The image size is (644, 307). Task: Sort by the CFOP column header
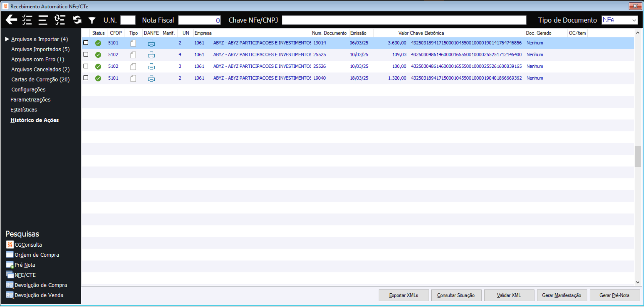pyautogui.click(x=116, y=33)
